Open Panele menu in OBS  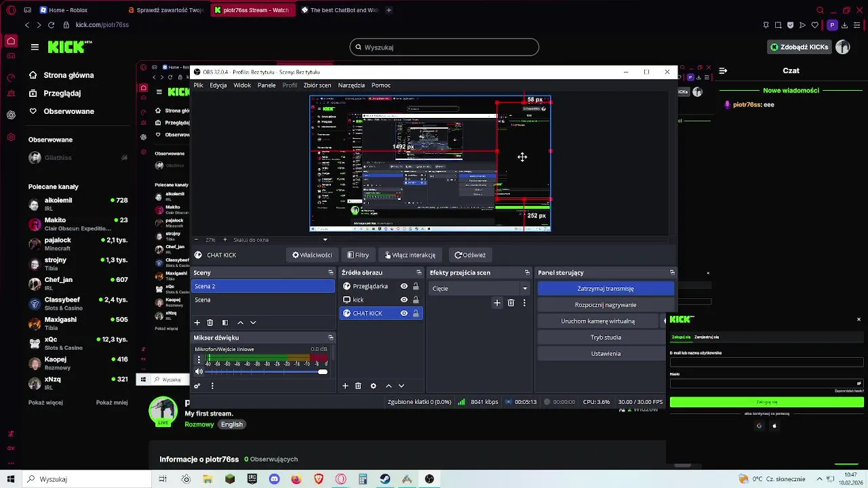tap(267, 85)
